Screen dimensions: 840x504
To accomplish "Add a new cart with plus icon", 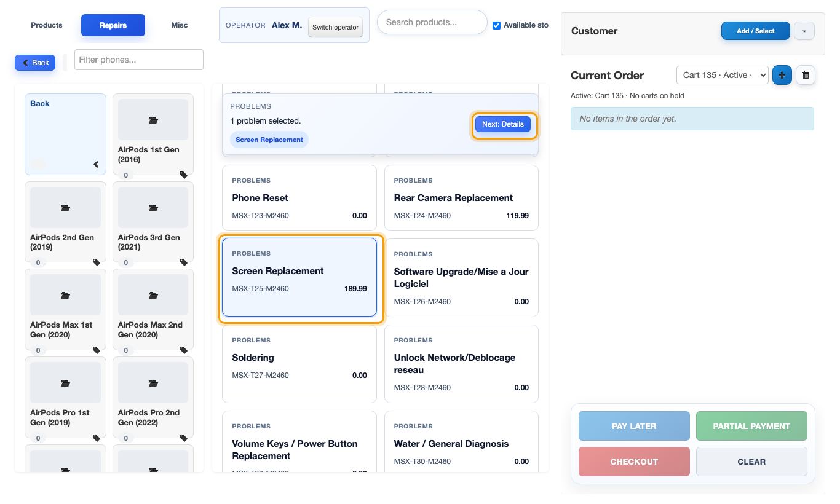I will tap(782, 75).
